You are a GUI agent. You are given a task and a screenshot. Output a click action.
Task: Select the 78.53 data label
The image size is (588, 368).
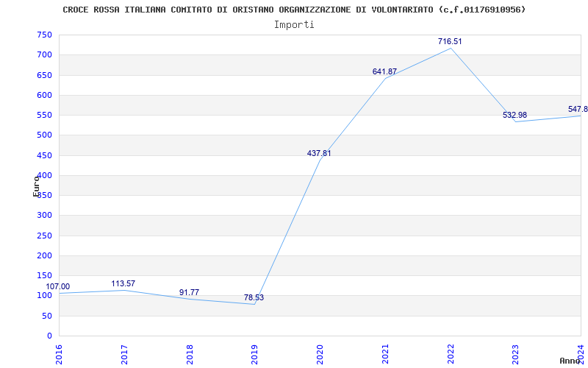(254, 298)
